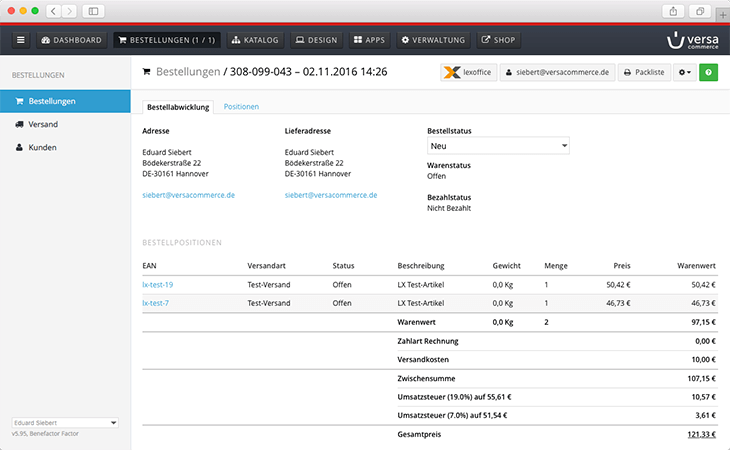
Task: Click the browser back arrow
Action: [x=54, y=10]
